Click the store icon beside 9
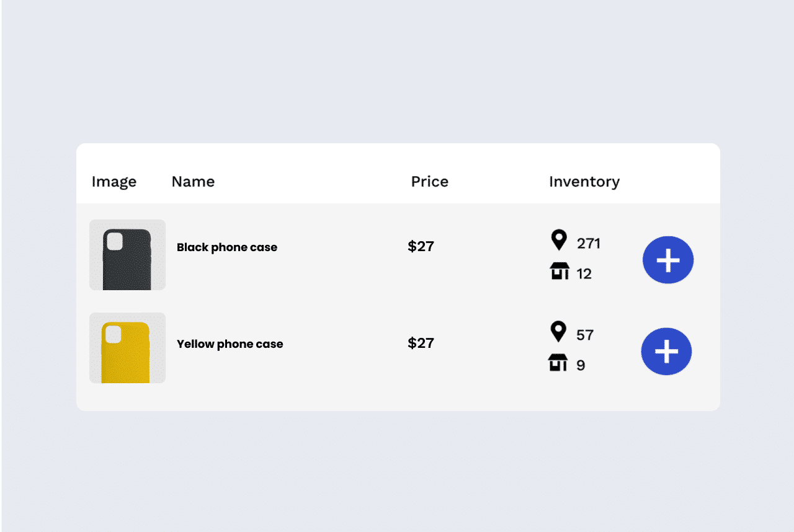The image size is (794, 532). pyautogui.click(x=558, y=363)
